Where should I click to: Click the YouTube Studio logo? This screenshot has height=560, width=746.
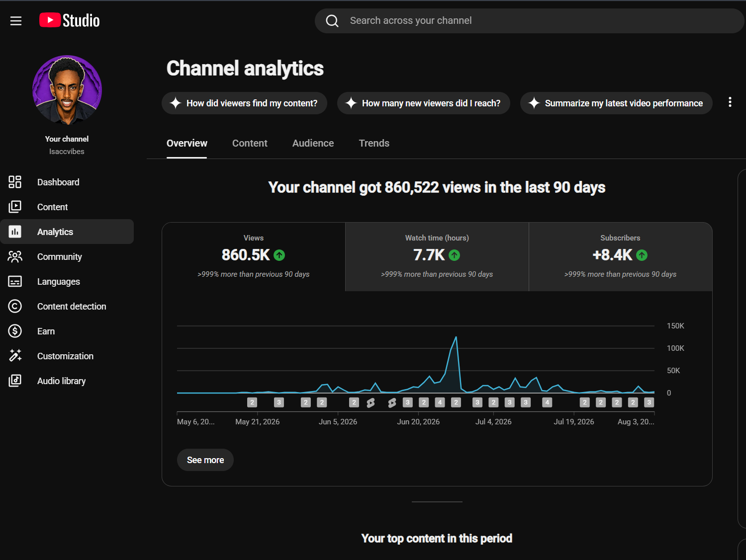click(70, 20)
